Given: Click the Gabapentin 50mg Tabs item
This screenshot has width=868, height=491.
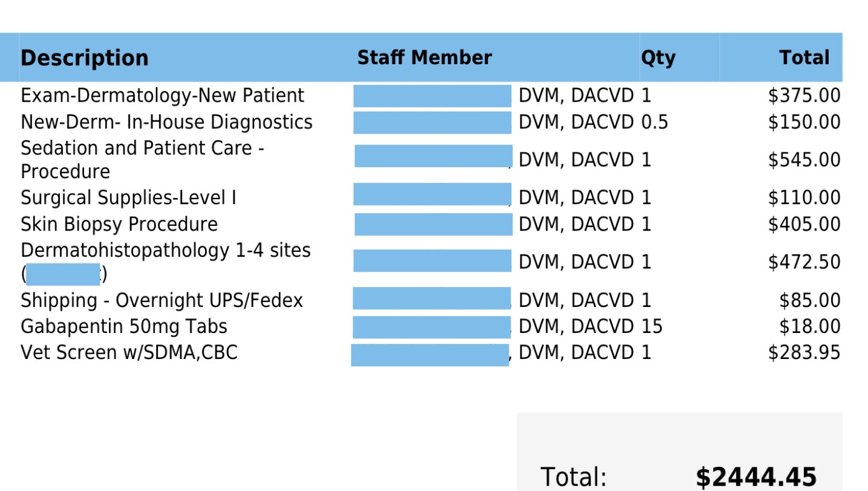Looking at the screenshot, I should (124, 327).
